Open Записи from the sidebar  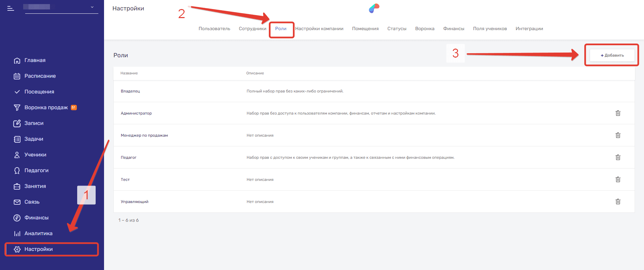coord(34,123)
